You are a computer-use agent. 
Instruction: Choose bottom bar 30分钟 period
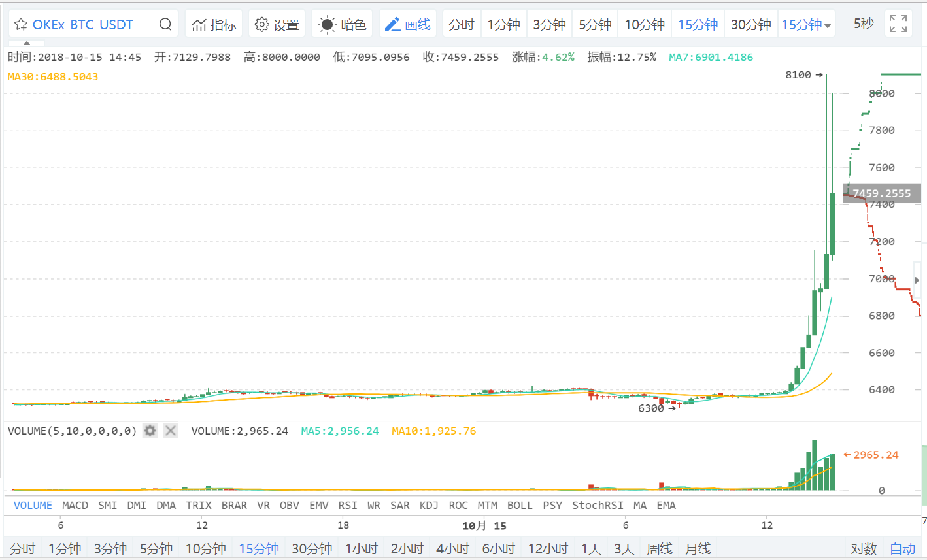(312, 549)
